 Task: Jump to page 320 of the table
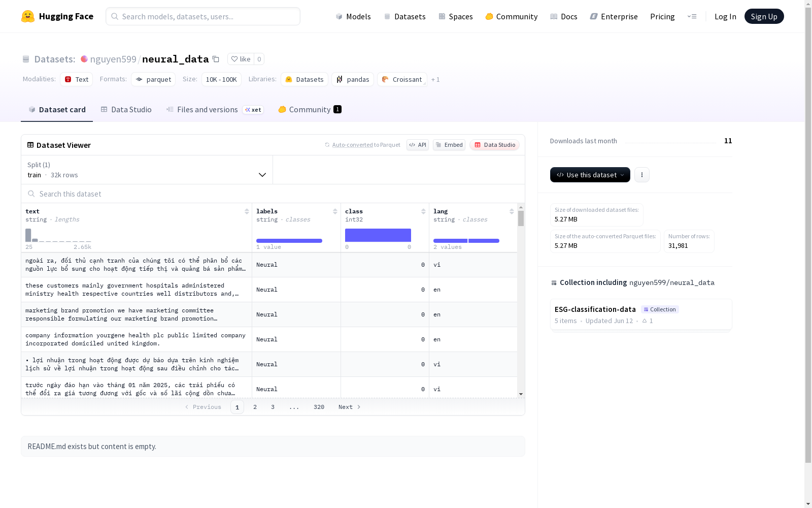(319, 407)
